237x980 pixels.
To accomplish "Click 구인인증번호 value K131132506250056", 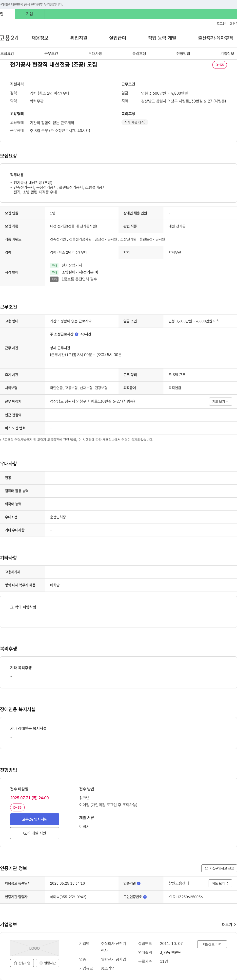I will [186, 897].
